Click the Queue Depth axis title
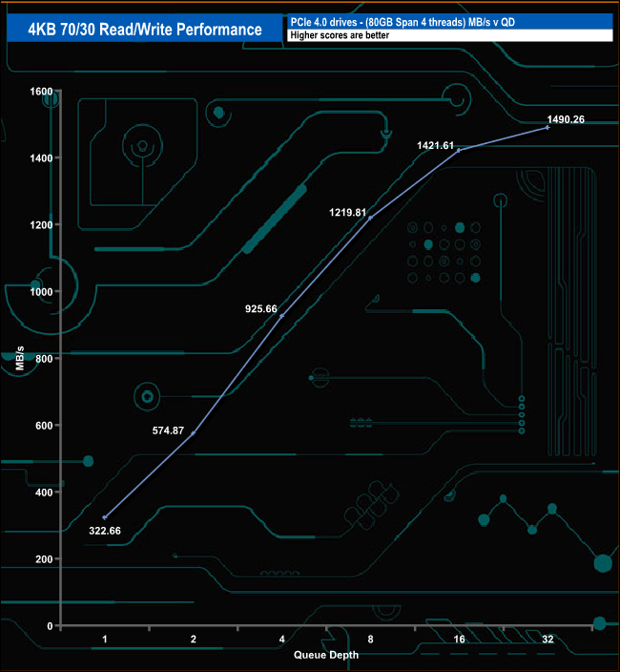Screen dimensions: 620x672 tap(326, 655)
